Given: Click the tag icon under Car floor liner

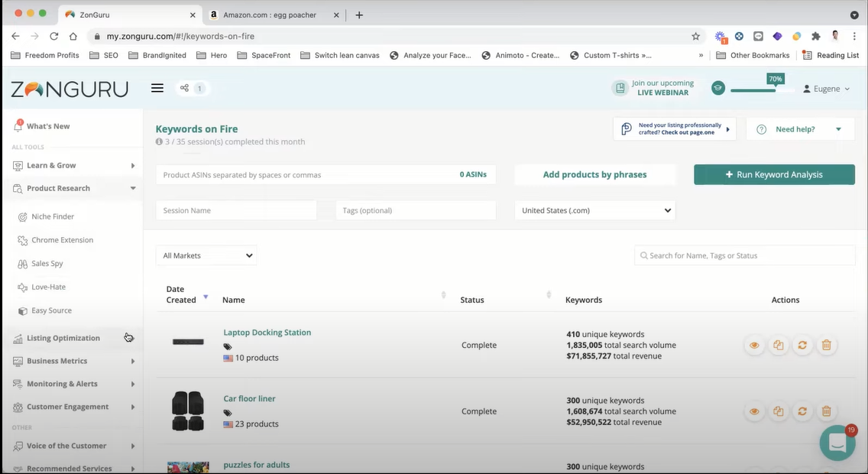Looking at the screenshot, I should tap(228, 413).
